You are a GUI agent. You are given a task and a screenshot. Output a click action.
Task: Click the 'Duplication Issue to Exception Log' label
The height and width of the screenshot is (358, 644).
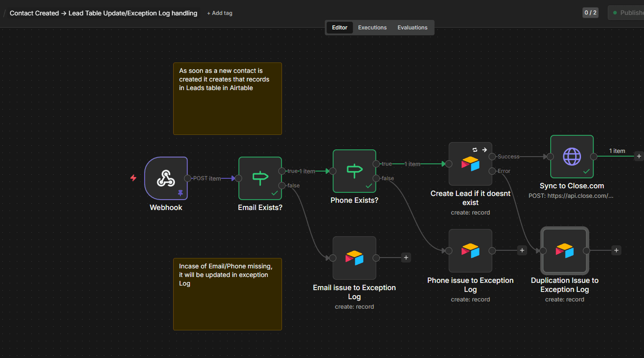(x=565, y=285)
